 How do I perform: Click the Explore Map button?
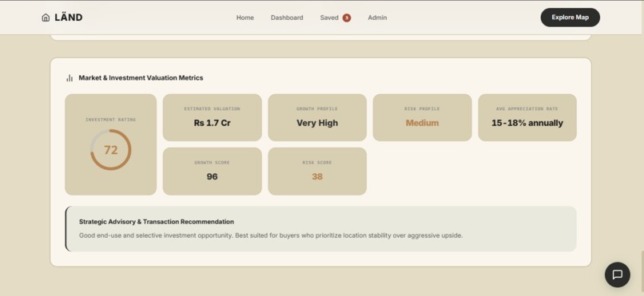[570, 18]
